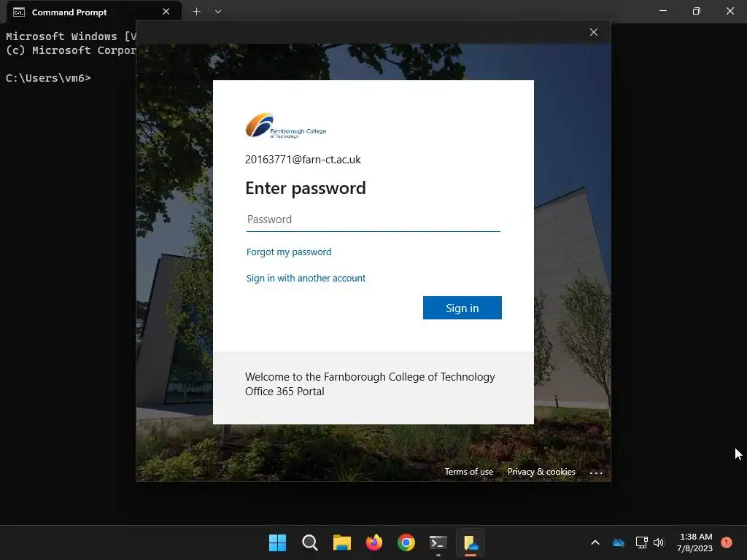This screenshot has width=747, height=560.
Task: Open network status tray icon
Action: (x=642, y=542)
